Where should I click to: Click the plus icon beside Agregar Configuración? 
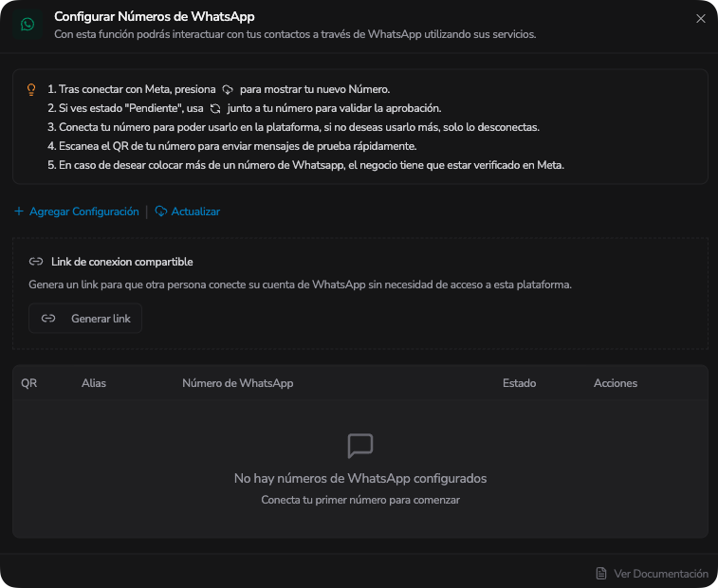[x=19, y=211]
